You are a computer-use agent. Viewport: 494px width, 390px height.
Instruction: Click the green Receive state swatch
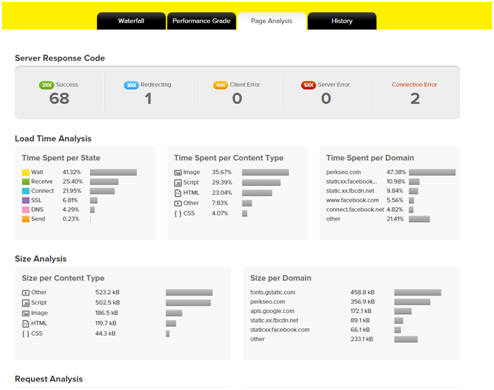[x=26, y=182]
